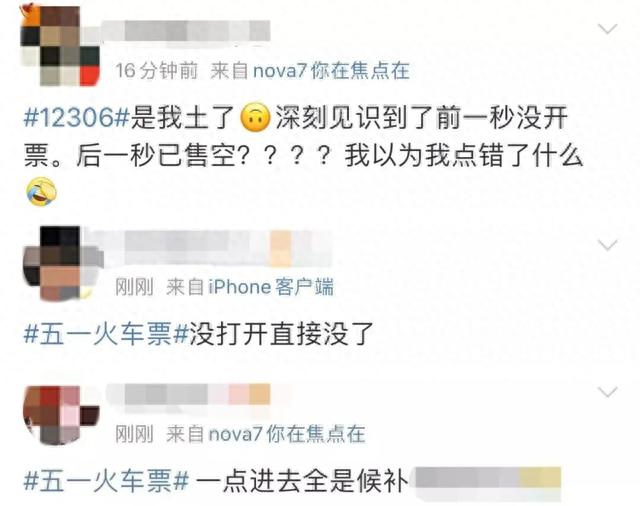Click the 刚刚 timestamp on the iPhone post

tap(134, 287)
